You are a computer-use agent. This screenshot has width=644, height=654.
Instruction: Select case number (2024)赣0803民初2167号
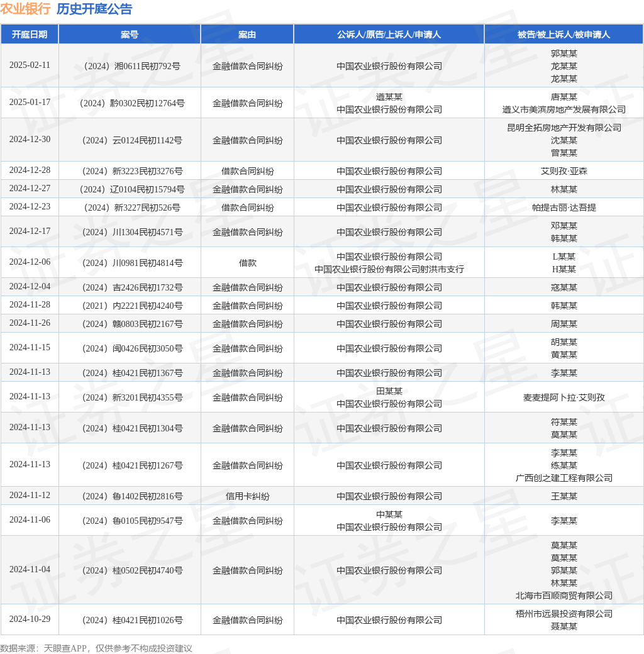pos(132,324)
